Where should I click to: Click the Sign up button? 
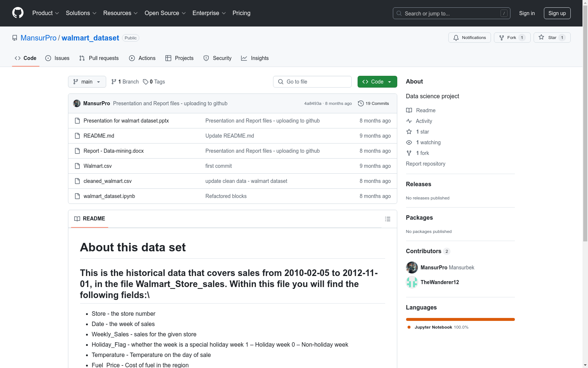(x=557, y=13)
